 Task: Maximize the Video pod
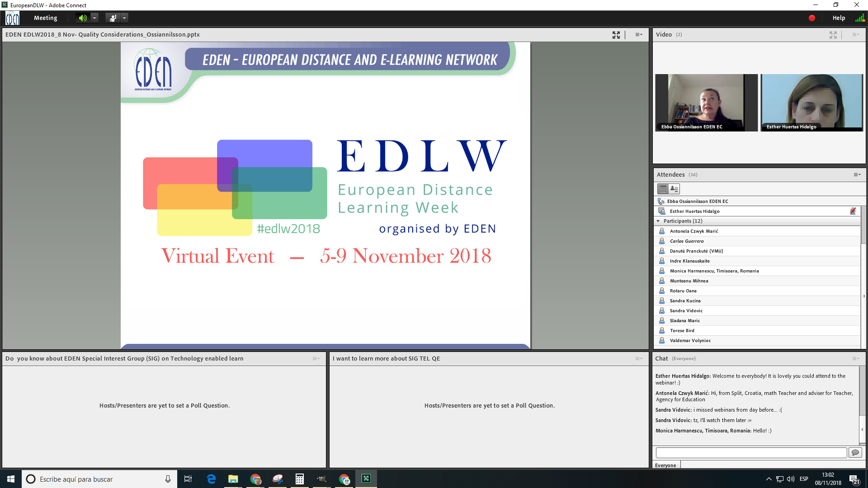833,35
